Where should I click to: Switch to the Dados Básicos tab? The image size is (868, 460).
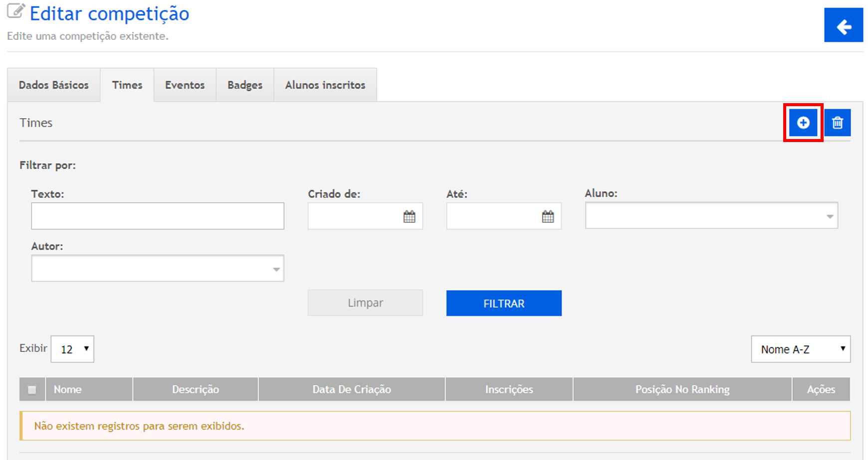(54, 85)
